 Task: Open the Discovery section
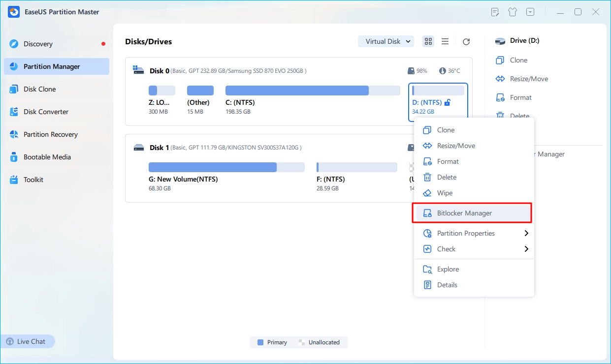tap(57, 44)
